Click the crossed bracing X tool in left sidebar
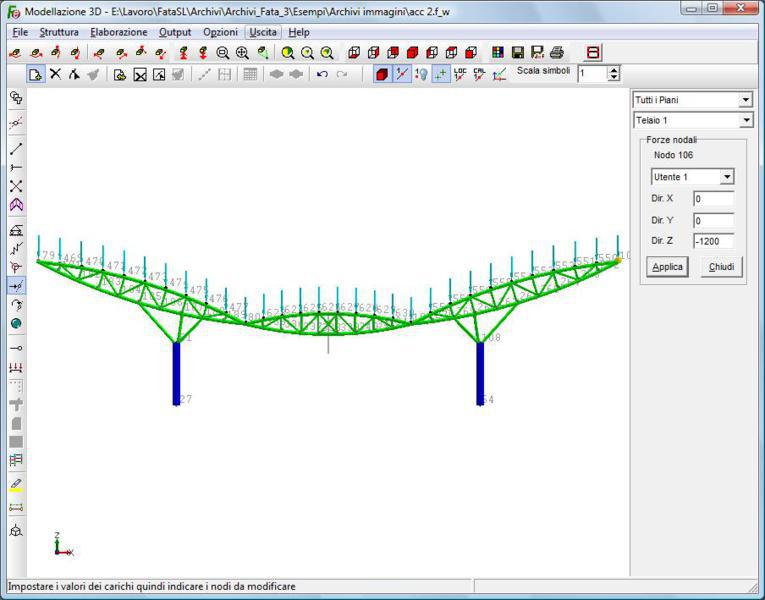Screen dimensions: 765x600 coord(16,186)
